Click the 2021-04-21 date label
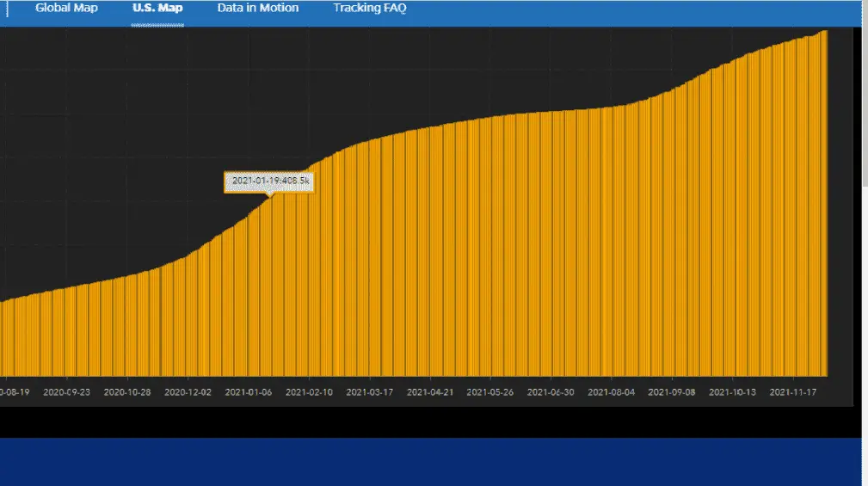The height and width of the screenshot is (486, 868). [430, 392]
